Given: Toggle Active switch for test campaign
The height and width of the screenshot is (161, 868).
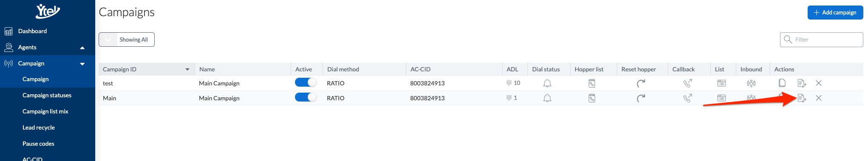Looking at the screenshot, I should 306,82.
